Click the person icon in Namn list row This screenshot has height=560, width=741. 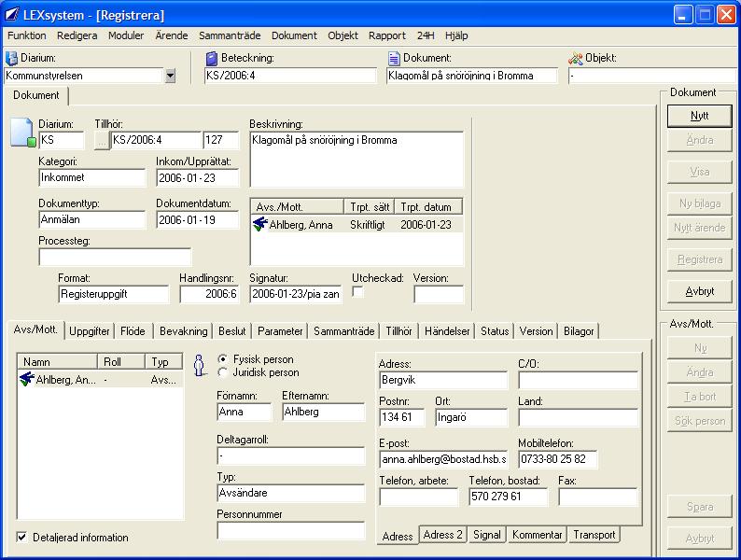(27, 379)
